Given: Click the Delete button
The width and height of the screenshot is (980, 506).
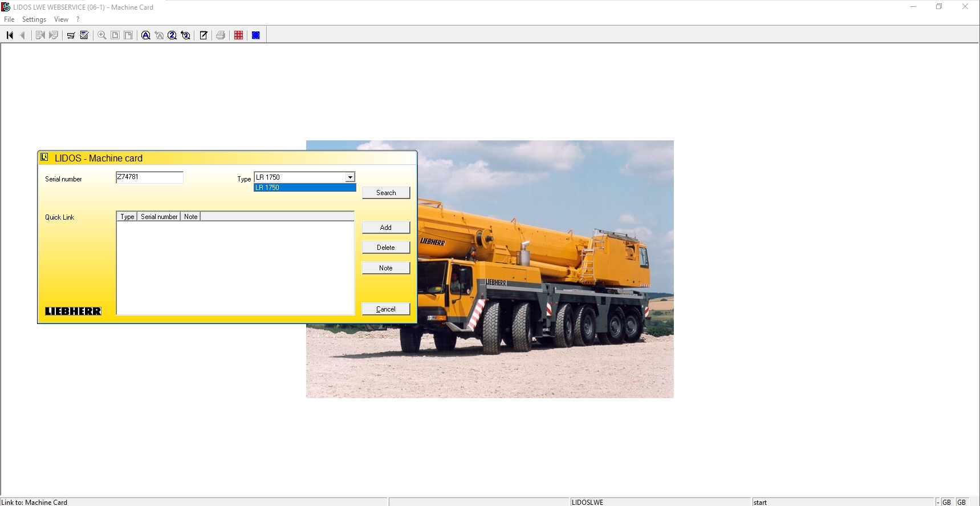Looking at the screenshot, I should coord(386,248).
